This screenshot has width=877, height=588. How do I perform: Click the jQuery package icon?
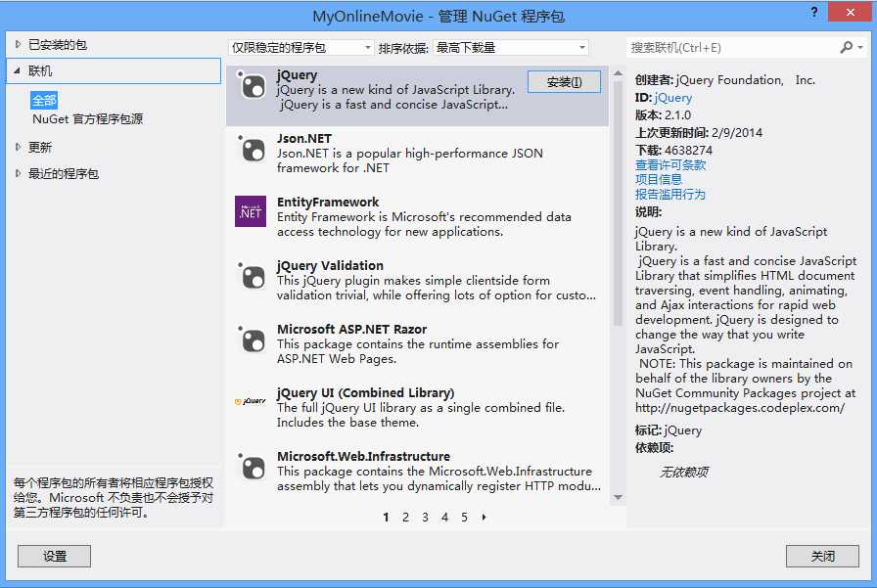point(251,86)
